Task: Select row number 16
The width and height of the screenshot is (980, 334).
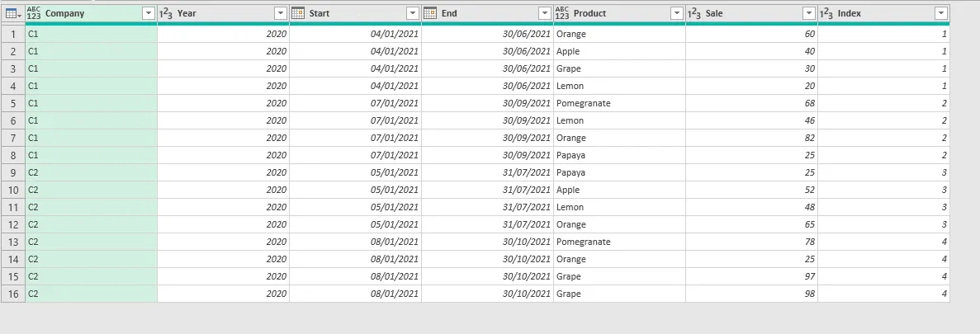Action: pyautogui.click(x=13, y=294)
